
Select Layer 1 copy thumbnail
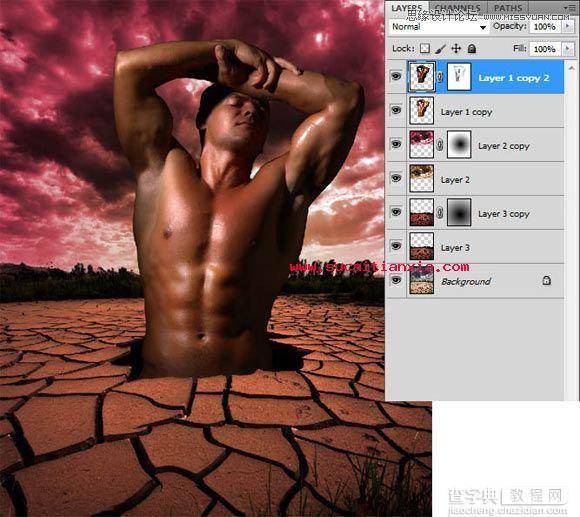pos(421,111)
